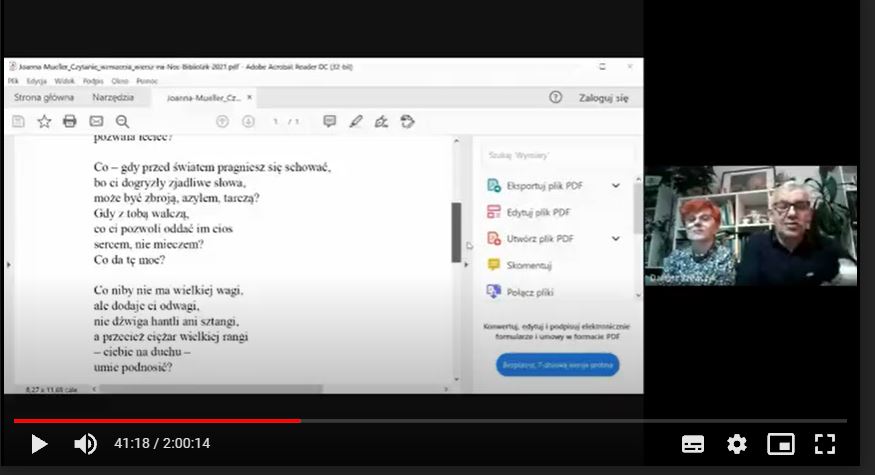Mute the video volume
875x475 pixels.
coord(85,444)
